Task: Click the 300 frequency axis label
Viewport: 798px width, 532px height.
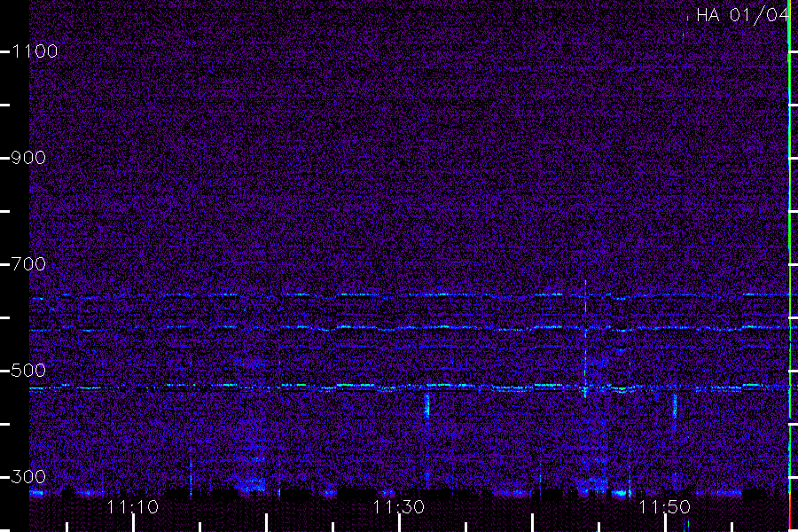Action: [x=28, y=477]
